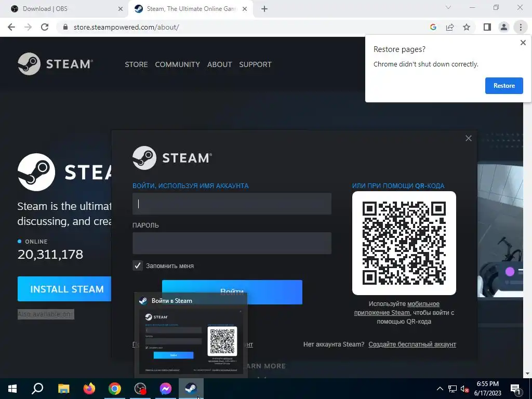The height and width of the screenshot is (399, 532).
Task: Close the Download | OBS tab
Action: [120, 9]
